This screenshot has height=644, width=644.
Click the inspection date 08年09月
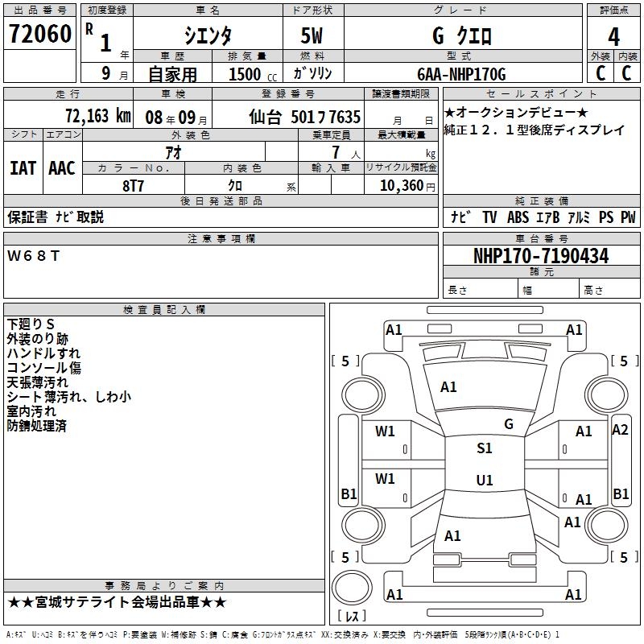pos(176,118)
